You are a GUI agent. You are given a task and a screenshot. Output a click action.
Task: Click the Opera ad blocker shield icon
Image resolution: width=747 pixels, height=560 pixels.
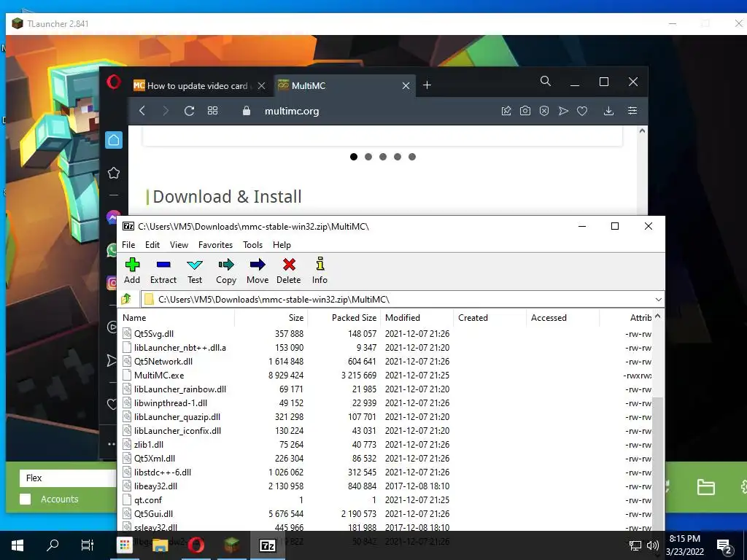[x=544, y=111]
